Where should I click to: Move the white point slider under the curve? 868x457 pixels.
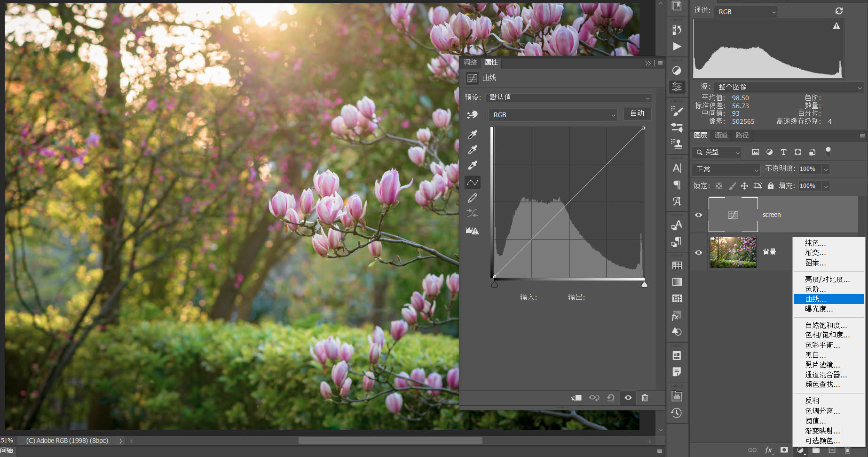click(644, 284)
